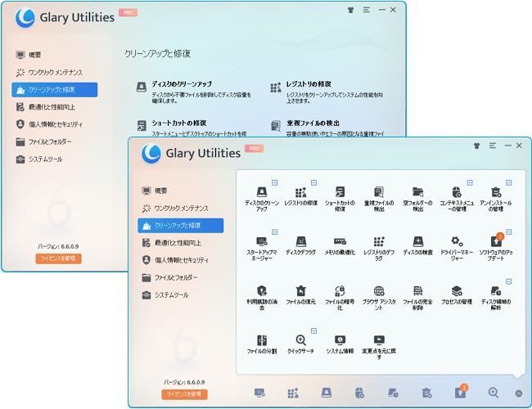Image resolution: width=532 pixels, height=409 pixels.
Task: Collapse the tool grid using bottom-right arrow
Action: pos(518,393)
